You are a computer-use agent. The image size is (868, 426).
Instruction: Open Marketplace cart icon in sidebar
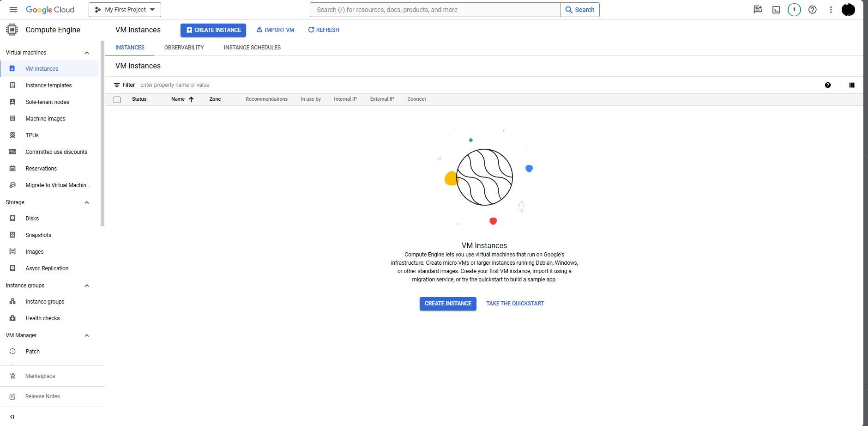click(12, 376)
